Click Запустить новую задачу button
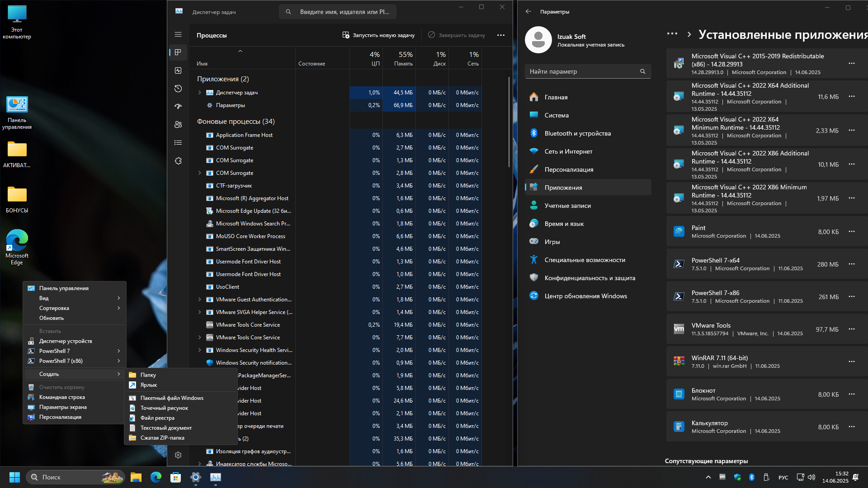This screenshot has height=488, width=868. pyautogui.click(x=378, y=35)
